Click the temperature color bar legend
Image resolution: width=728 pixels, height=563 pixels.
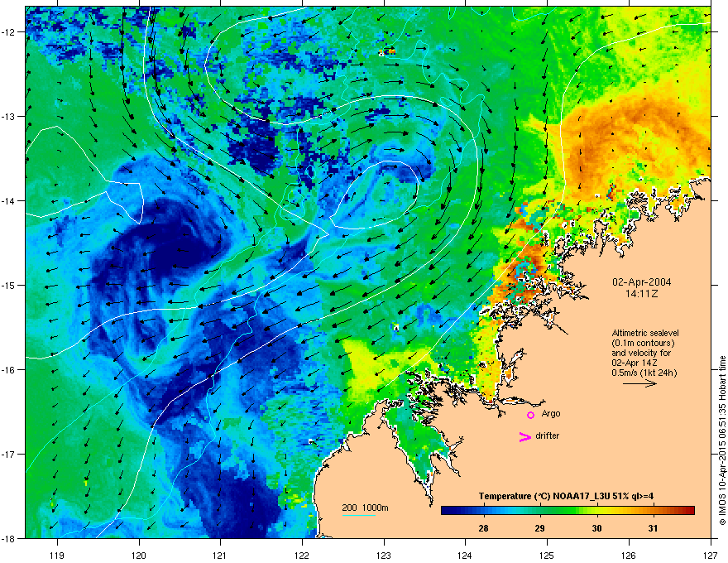[568, 510]
